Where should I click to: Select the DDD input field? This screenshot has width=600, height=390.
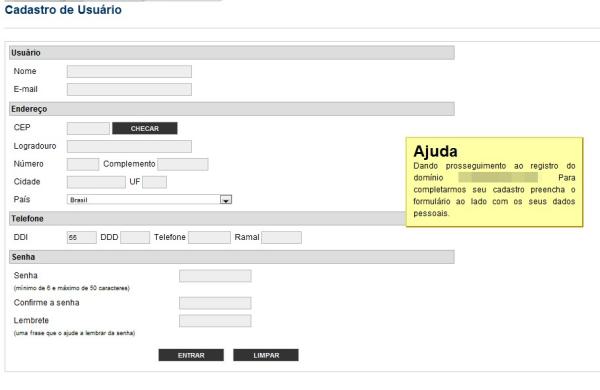pyautogui.click(x=135, y=237)
